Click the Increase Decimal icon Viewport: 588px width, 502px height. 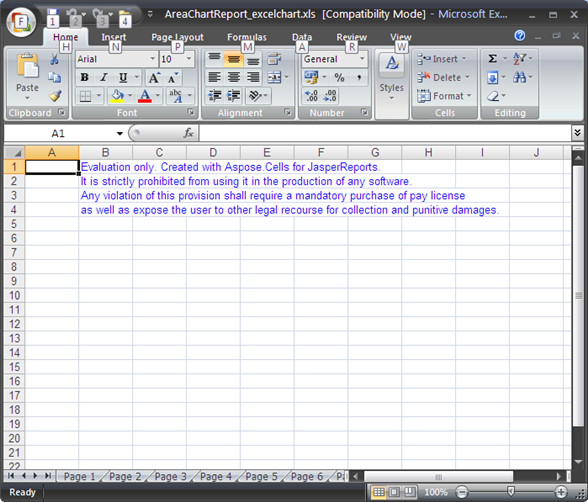(x=311, y=96)
